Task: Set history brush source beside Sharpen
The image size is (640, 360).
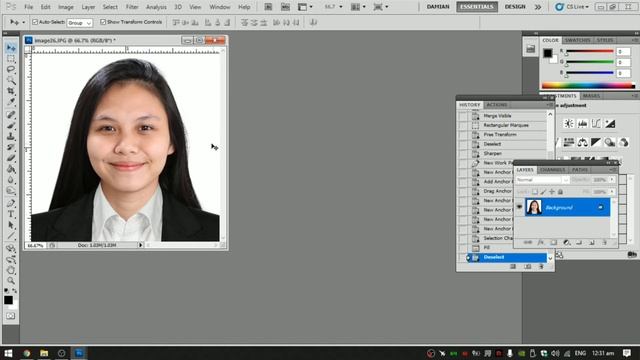Action: (x=463, y=153)
